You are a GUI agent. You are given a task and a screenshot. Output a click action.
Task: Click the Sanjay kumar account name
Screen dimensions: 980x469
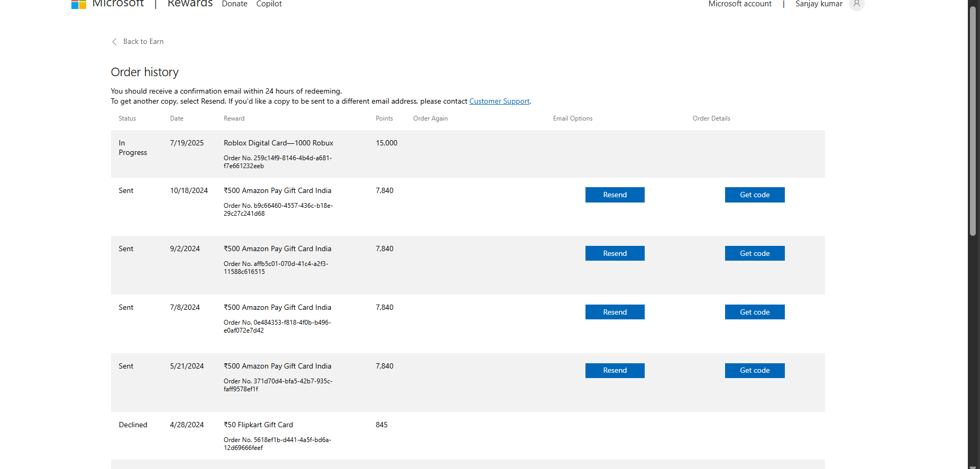(819, 4)
